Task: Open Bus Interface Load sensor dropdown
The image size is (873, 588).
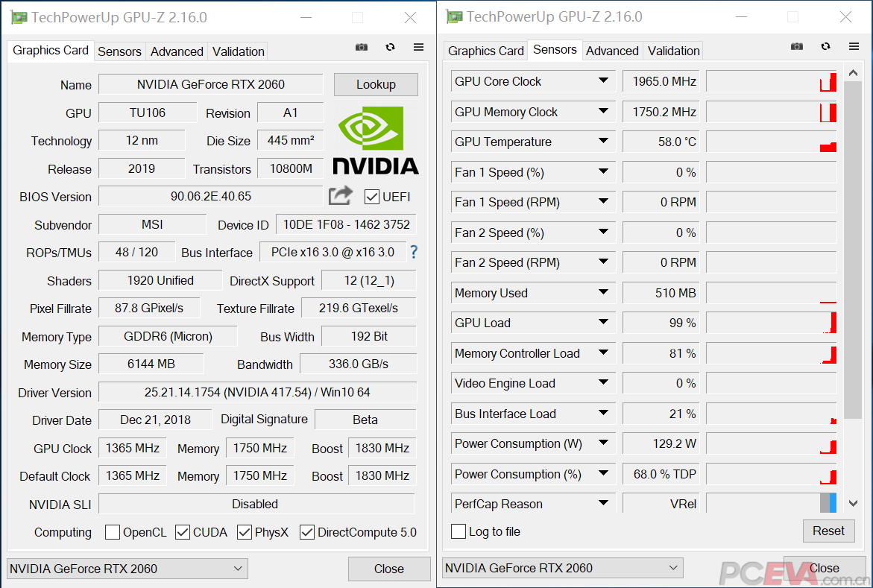Action: click(603, 413)
